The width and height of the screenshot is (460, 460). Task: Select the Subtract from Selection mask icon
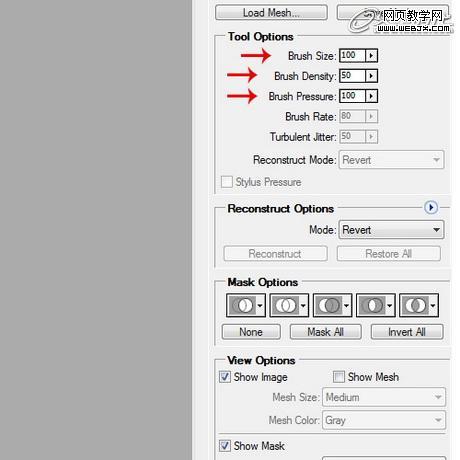click(332, 305)
